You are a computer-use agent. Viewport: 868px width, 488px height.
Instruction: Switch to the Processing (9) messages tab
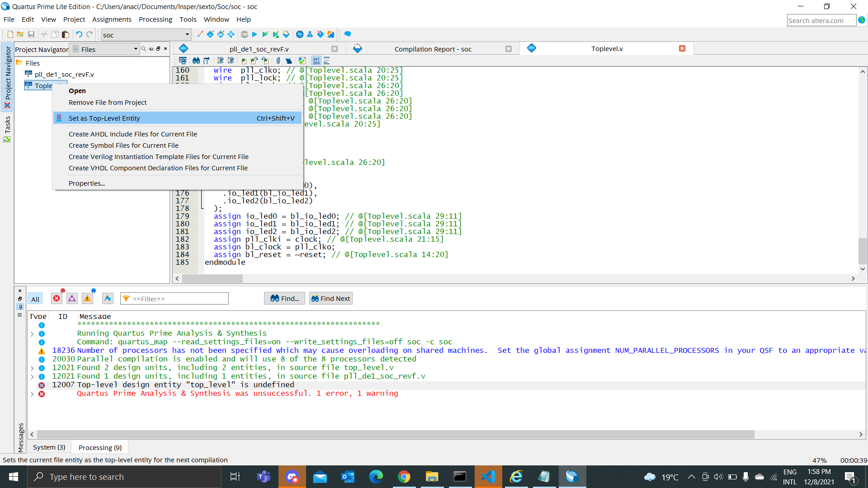click(x=100, y=448)
